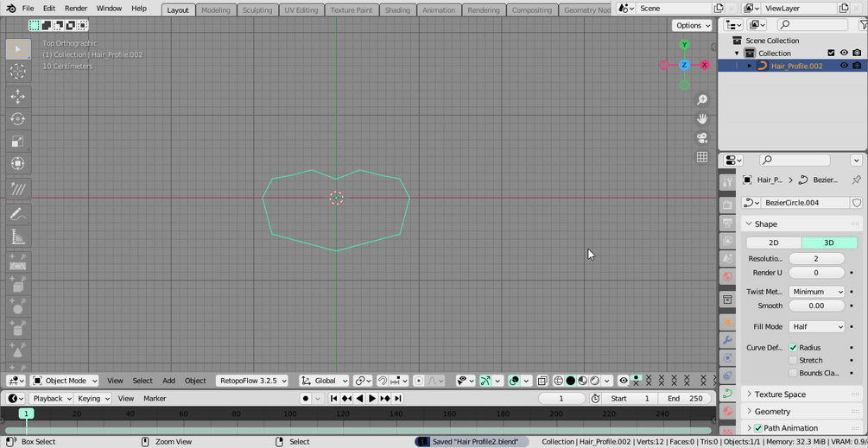Expand Hair_Profile.002 tree item arrow
This screenshot has height=448, width=868.
750,66
